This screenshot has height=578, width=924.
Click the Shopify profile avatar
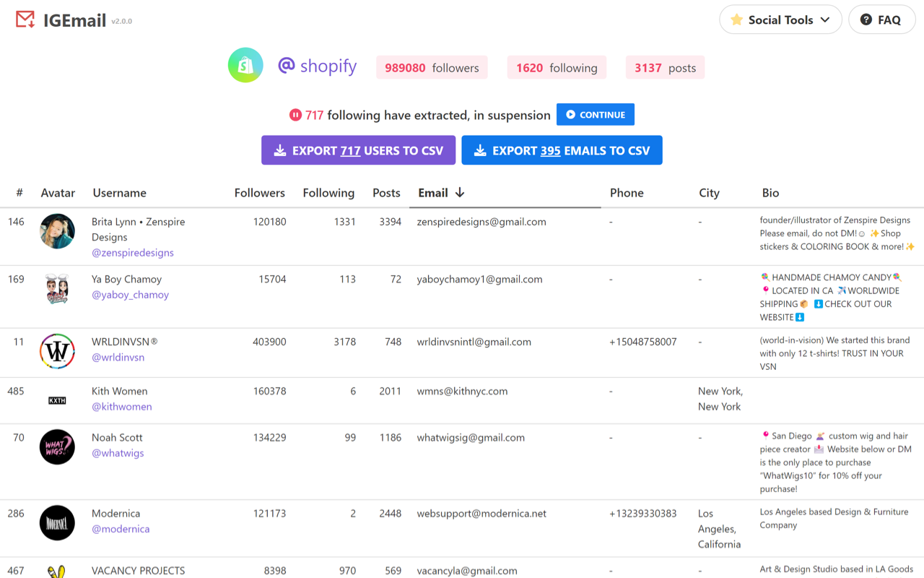tap(245, 65)
